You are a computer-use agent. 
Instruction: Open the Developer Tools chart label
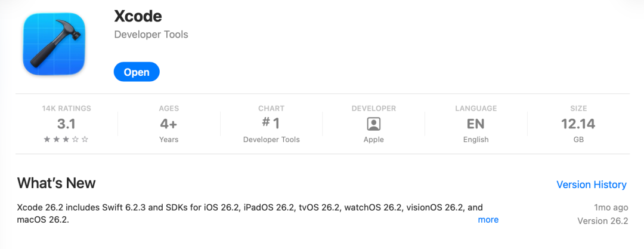[x=271, y=140]
